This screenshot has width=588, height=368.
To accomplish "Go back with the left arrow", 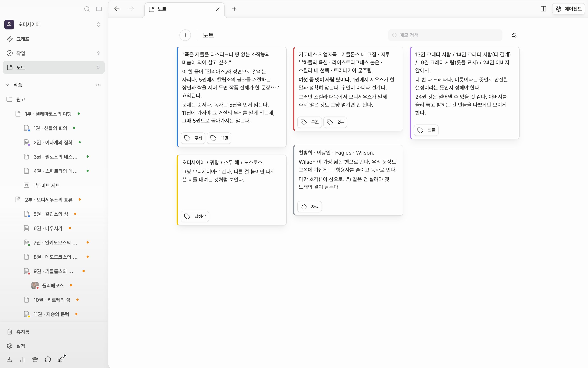I will tap(117, 9).
